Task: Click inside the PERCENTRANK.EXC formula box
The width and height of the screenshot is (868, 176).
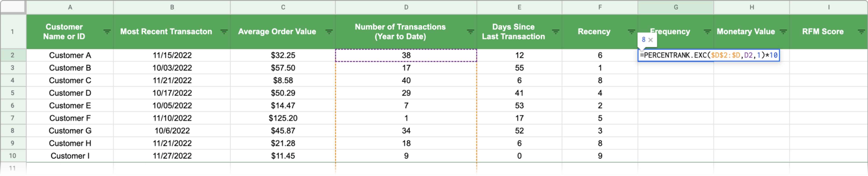Action: point(709,55)
